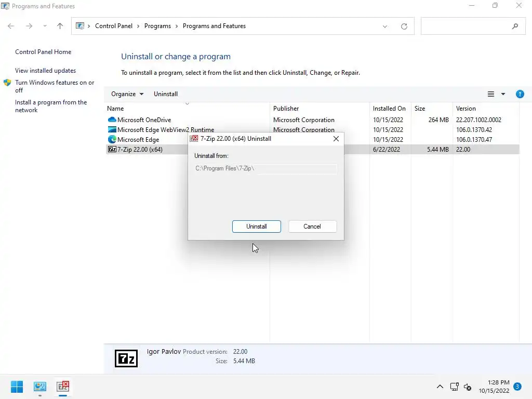Go back with the Back arrow
This screenshot has height=399, width=532.
point(11,26)
